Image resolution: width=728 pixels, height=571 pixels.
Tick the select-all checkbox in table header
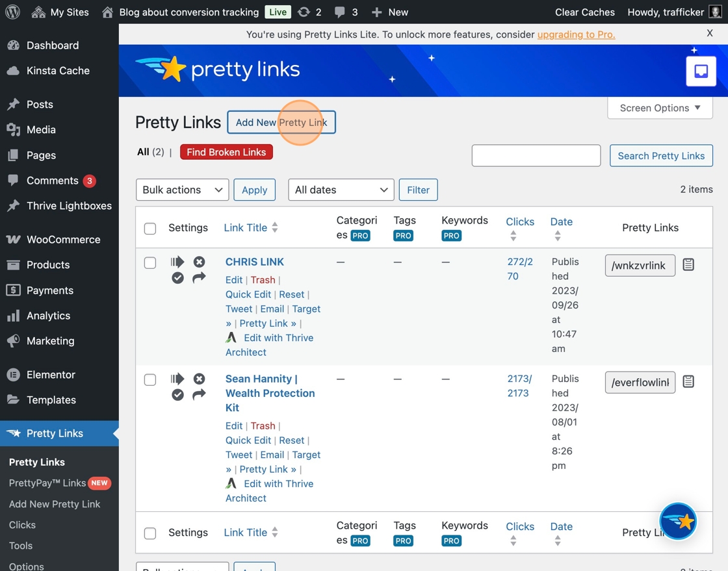(150, 228)
